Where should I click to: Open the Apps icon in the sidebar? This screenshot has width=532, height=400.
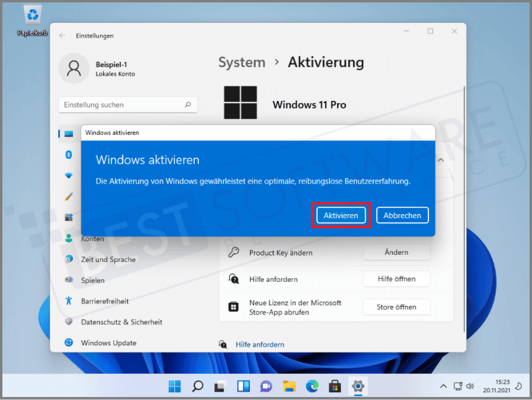pyautogui.click(x=69, y=217)
